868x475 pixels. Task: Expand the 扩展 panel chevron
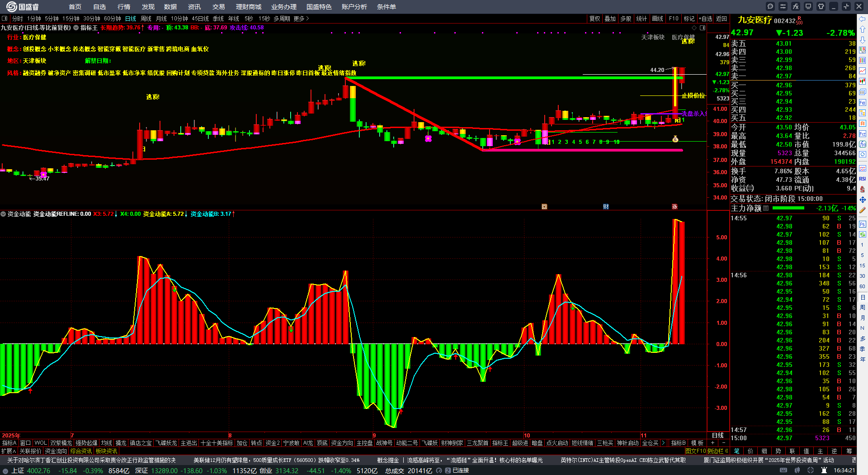click(x=9, y=451)
